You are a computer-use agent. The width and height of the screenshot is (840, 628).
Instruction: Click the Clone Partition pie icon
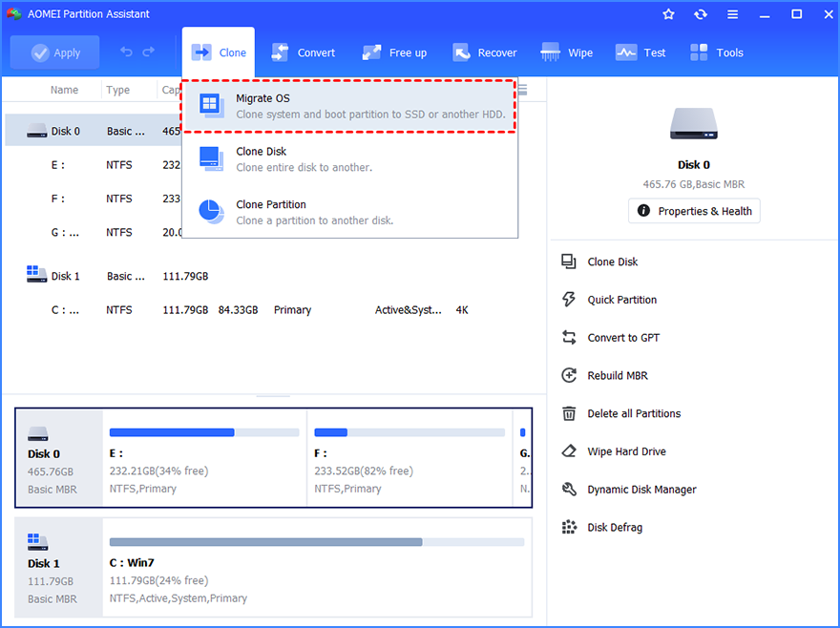[x=211, y=212]
